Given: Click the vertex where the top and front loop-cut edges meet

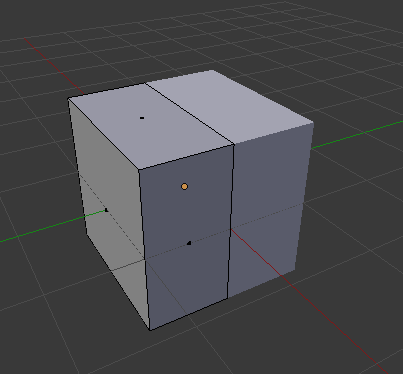Looking at the screenshot, I should coord(234,145).
